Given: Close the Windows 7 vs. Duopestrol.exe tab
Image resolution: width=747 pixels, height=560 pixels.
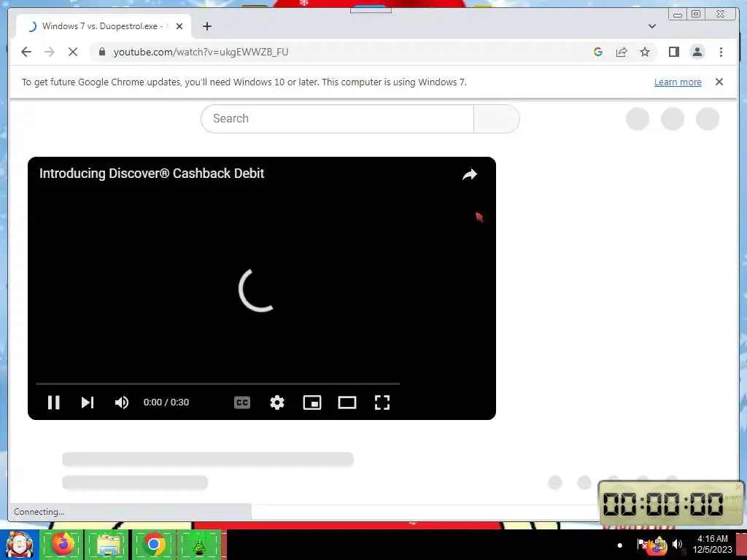Looking at the screenshot, I should 179,26.
